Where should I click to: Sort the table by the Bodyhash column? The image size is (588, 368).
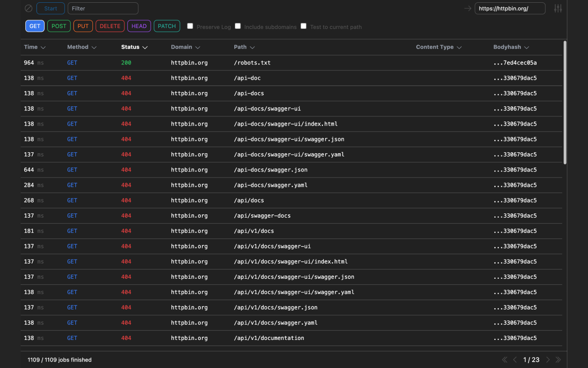511,47
